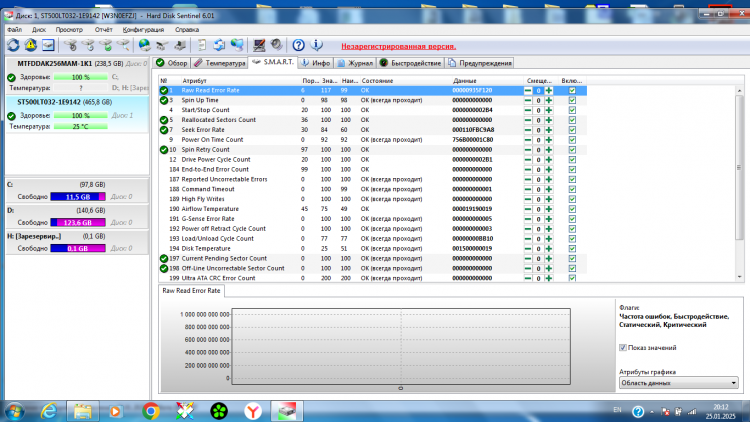Switch to the 'Быстродействие' tab
This screenshot has width=750, height=422.
point(410,63)
